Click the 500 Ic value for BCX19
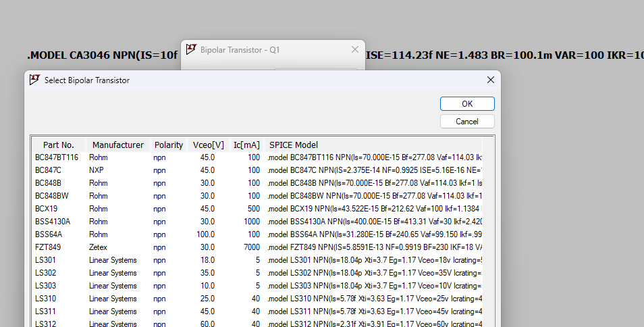This screenshot has height=327, width=644. (253, 209)
